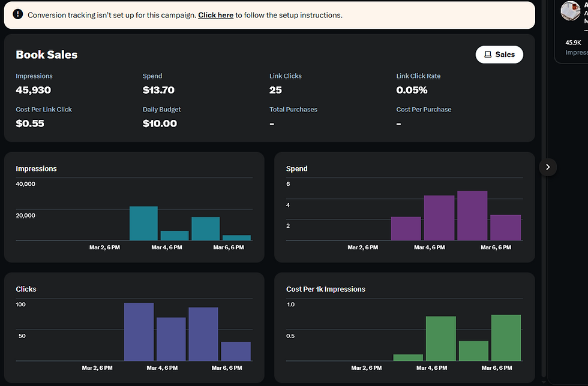Image resolution: width=588 pixels, height=386 pixels.
Task: Click the Total Purchases metric label
Action: click(293, 110)
